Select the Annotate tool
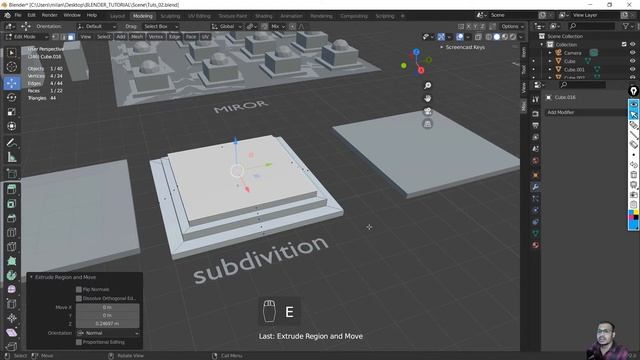 point(11,142)
